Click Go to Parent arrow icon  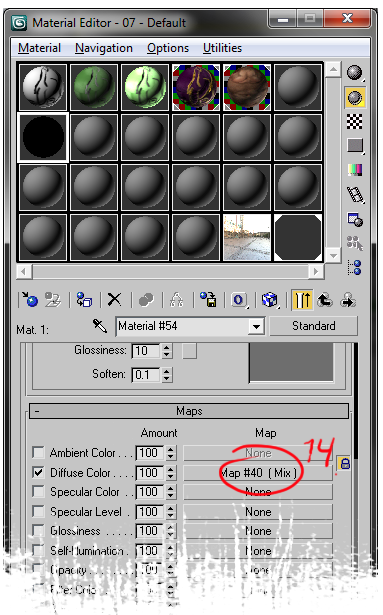325,300
